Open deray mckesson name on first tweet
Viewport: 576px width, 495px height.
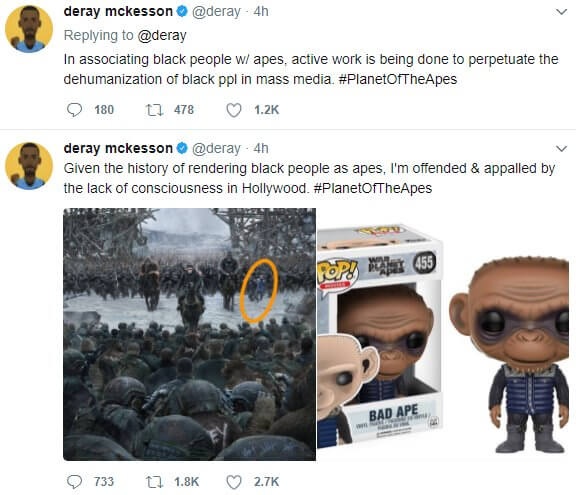click(118, 11)
